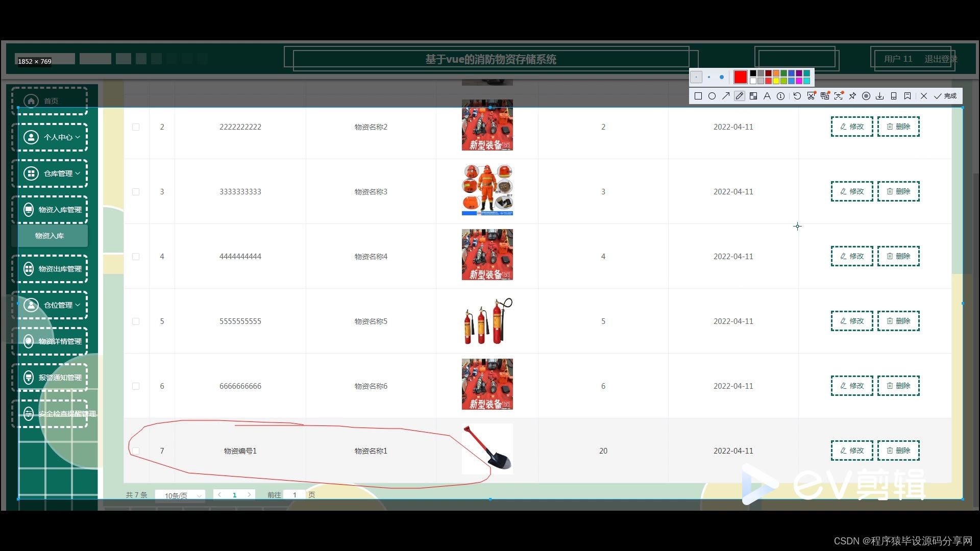Click the shovel thumbnail in row 7

tap(487, 449)
